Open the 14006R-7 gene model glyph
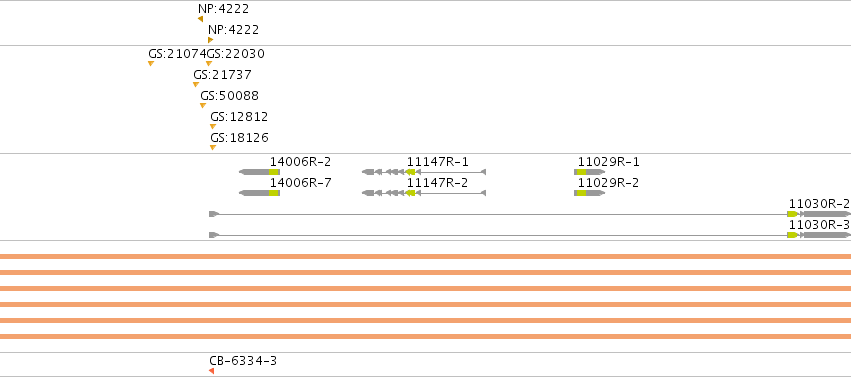 click(x=259, y=193)
